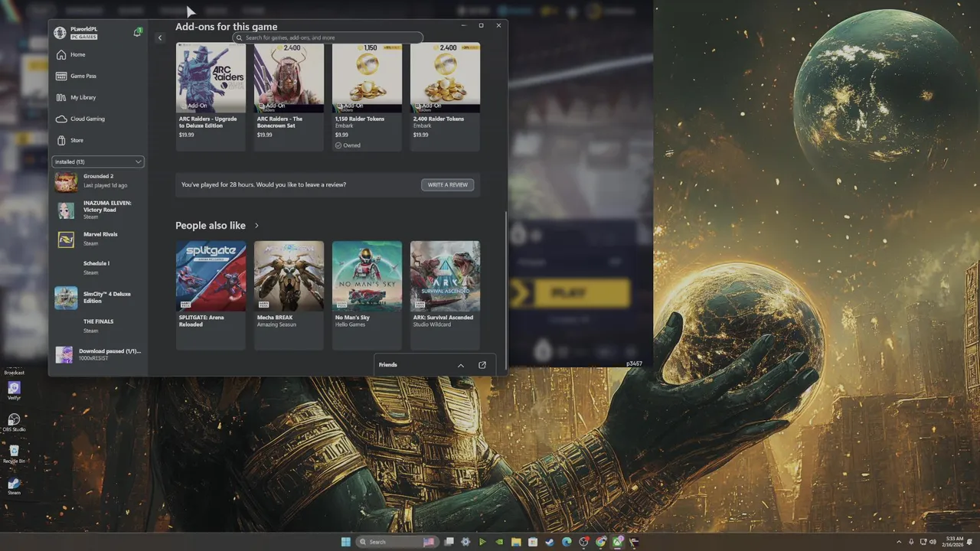The height and width of the screenshot is (551, 980).
Task: Open the NVIDIA app on the taskbar
Action: click(x=499, y=542)
